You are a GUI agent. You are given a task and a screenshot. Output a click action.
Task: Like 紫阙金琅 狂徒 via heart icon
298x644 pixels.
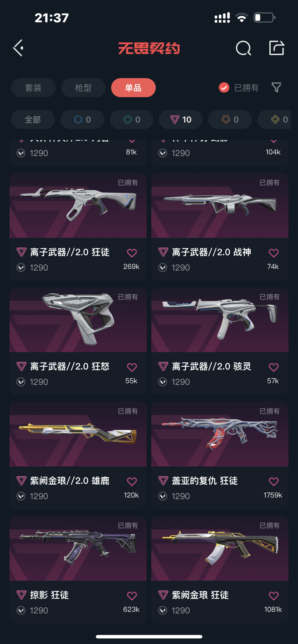pyautogui.click(x=273, y=596)
